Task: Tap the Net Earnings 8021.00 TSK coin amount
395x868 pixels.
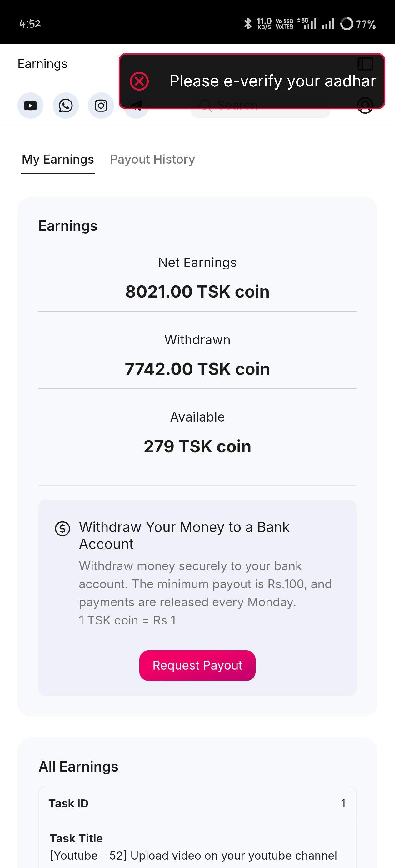Action: [197, 292]
